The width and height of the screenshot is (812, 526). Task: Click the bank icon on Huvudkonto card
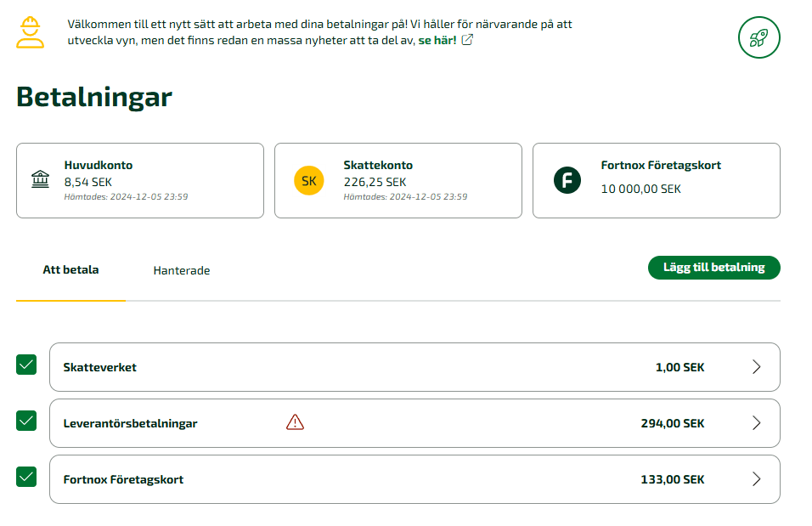pyautogui.click(x=41, y=179)
